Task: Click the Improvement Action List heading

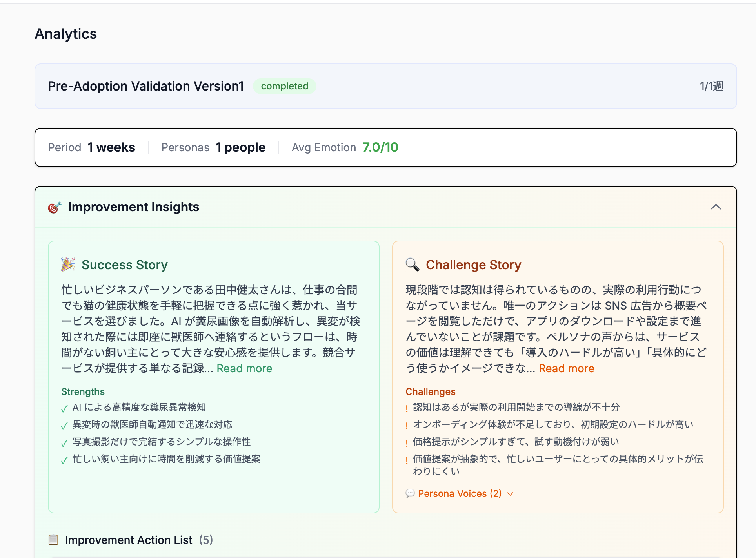Action: 129,540
